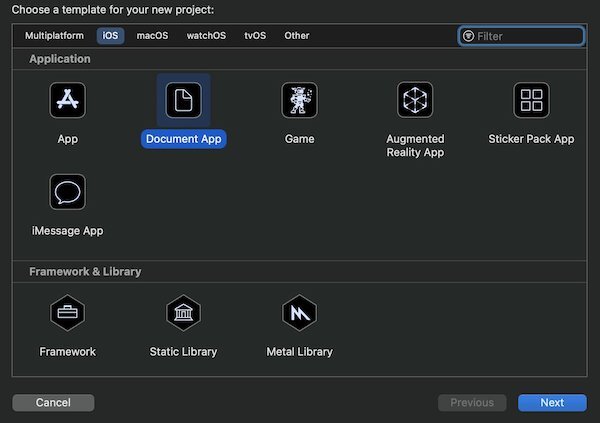This screenshot has height=423, width=600.
Task: Click the Metal Library label
Action: 299,351
